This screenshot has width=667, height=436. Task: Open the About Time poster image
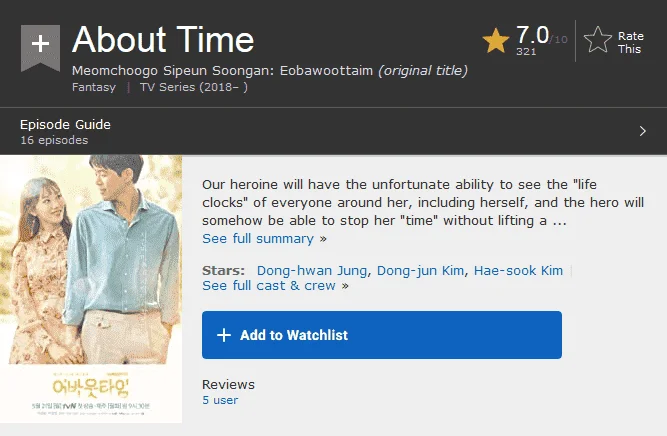tap(91, 289)
